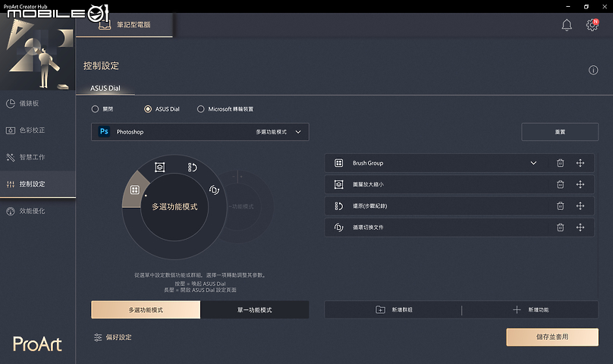Viewport: 613px width, 364px height.
Task: Click the 循環切換文件 label text
Action: (x=368, y=227)
